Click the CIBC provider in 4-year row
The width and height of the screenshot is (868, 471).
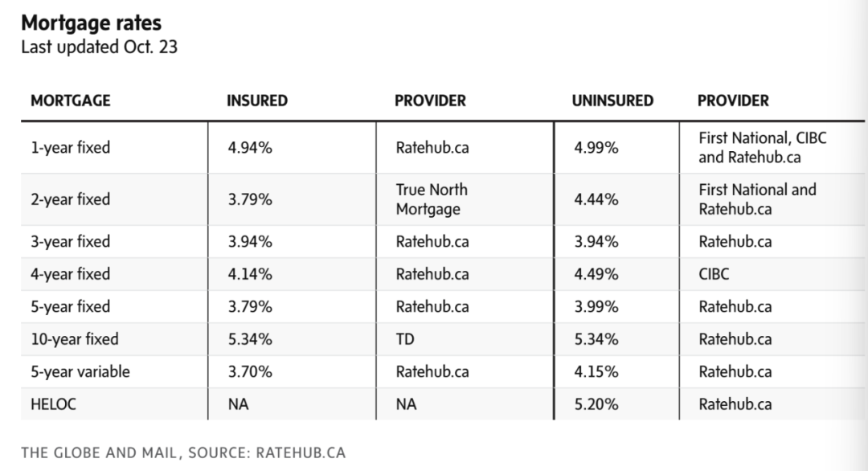tap(714, 274)
